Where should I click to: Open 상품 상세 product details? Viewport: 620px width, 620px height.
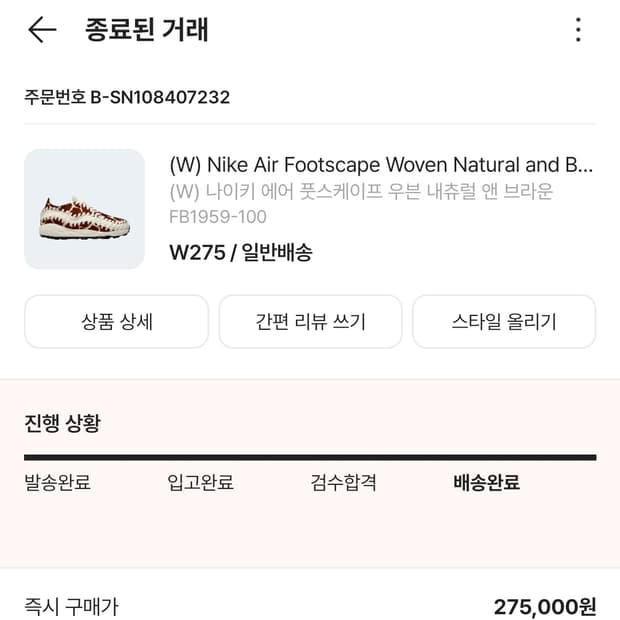[116, 322]
